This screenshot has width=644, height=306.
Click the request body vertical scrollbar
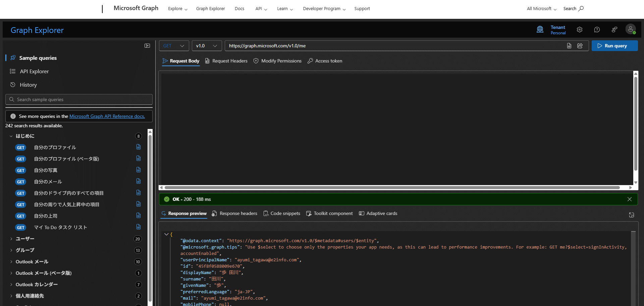coord(636,124)
